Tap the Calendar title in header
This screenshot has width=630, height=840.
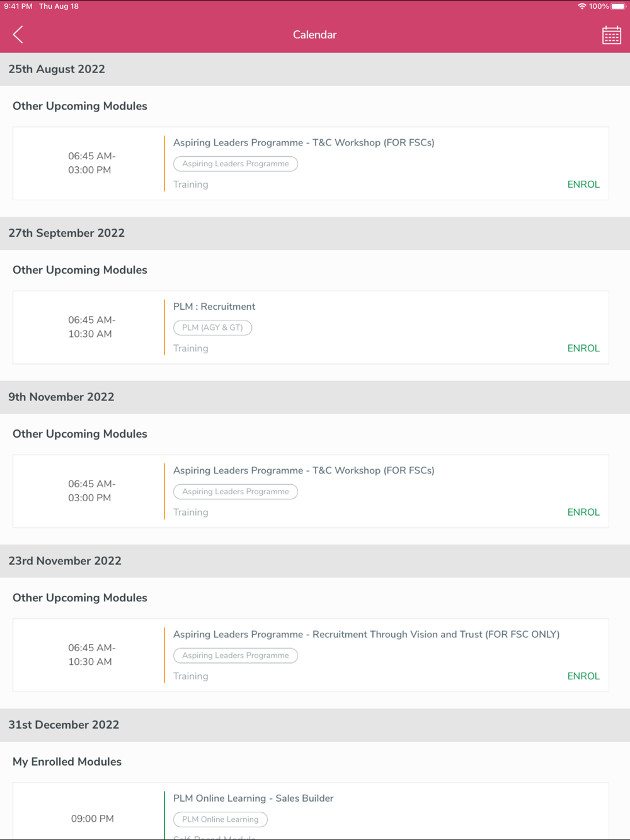314,35
